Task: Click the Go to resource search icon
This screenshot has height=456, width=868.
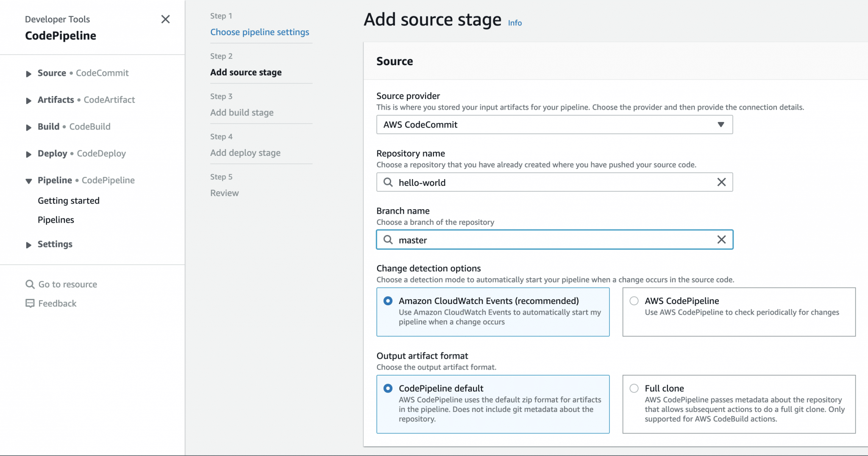Action: 30,284
